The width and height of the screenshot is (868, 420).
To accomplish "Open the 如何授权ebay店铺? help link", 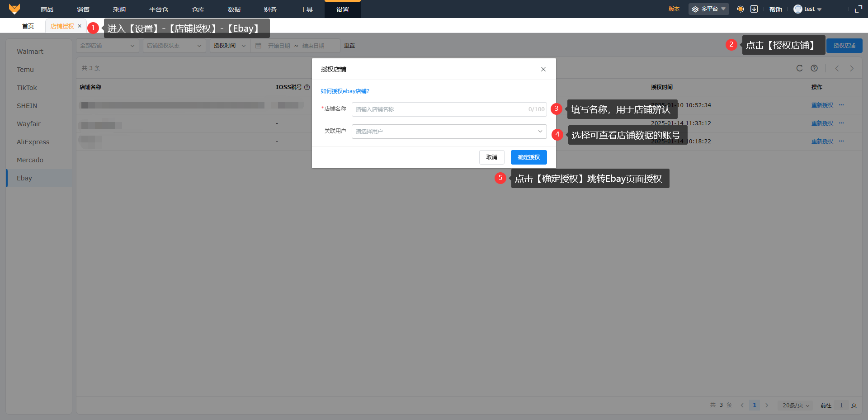I will coord(345,91).
